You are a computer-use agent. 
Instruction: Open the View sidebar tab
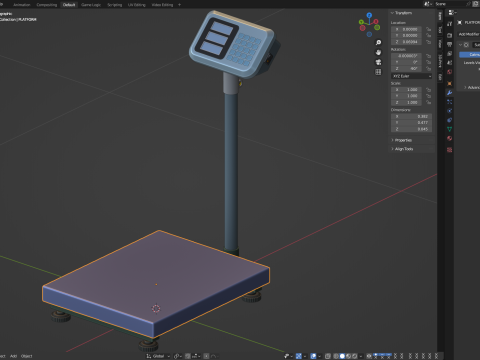440,44
